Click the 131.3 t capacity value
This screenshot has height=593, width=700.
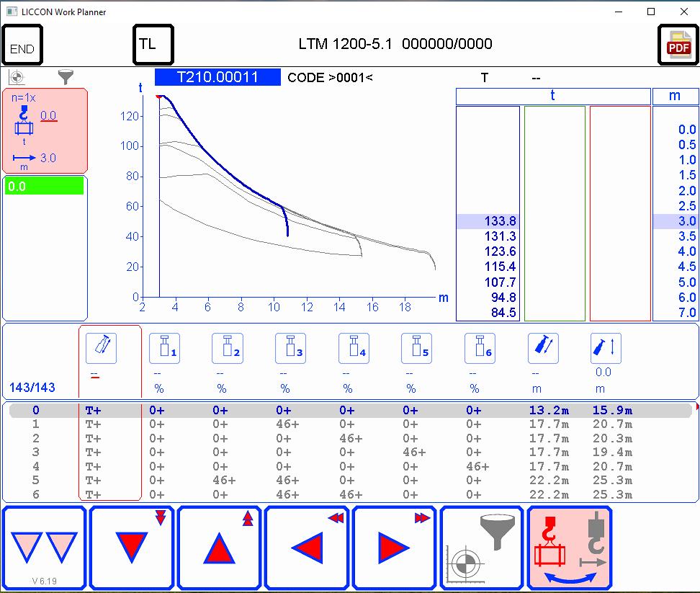500,236
